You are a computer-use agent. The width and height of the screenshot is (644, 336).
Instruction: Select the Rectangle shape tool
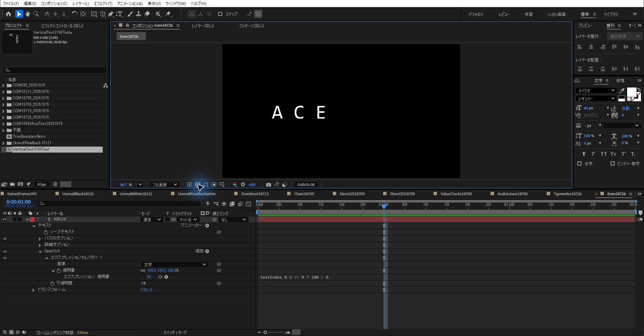(x=94, y=14)
